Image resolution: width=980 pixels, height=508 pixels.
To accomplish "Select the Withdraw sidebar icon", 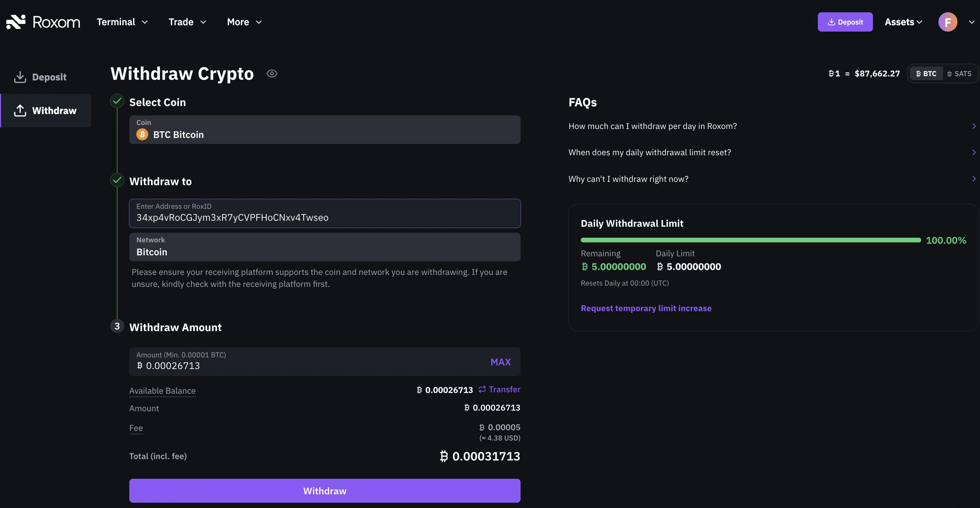I will [x=20, y=110].
